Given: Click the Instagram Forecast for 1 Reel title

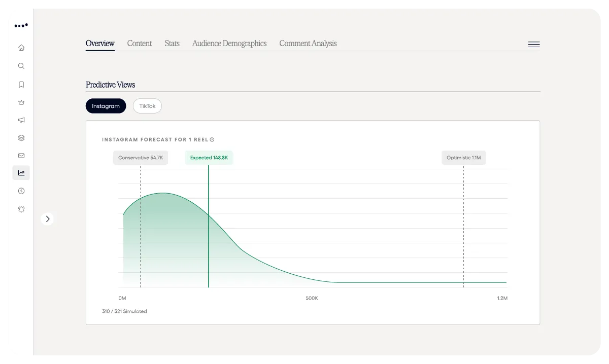Looking at the screenshot, I should [x=155, y=139].
